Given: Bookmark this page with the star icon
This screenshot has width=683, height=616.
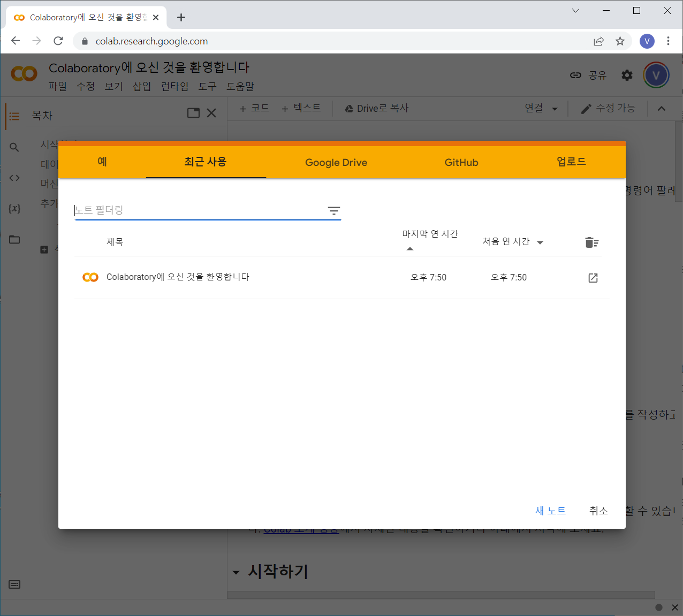Looking at the screenshot, I should (620, 41).
